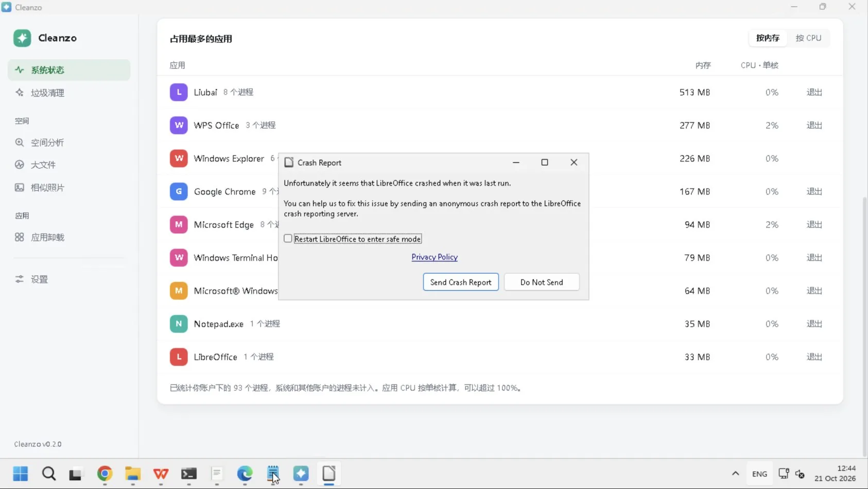Quit Microsoft Edge with its 退出 button
Viewport: 868px width, 489px height.
click(814, 224)
